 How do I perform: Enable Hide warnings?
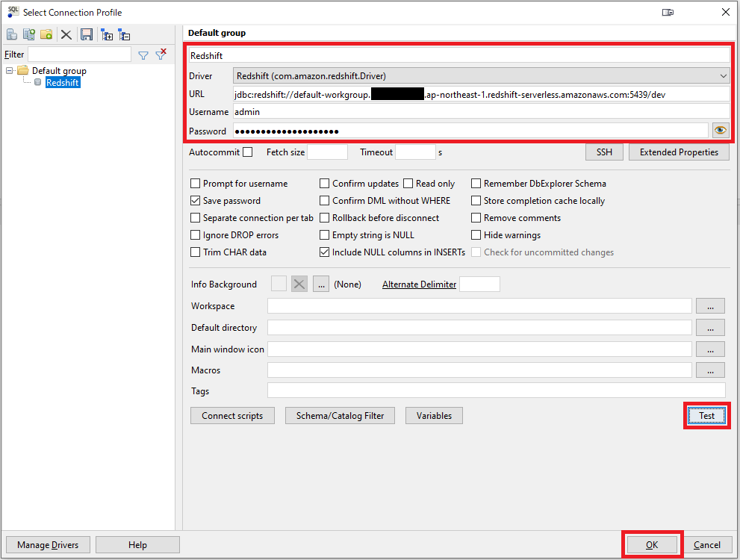tap(476, 235)
